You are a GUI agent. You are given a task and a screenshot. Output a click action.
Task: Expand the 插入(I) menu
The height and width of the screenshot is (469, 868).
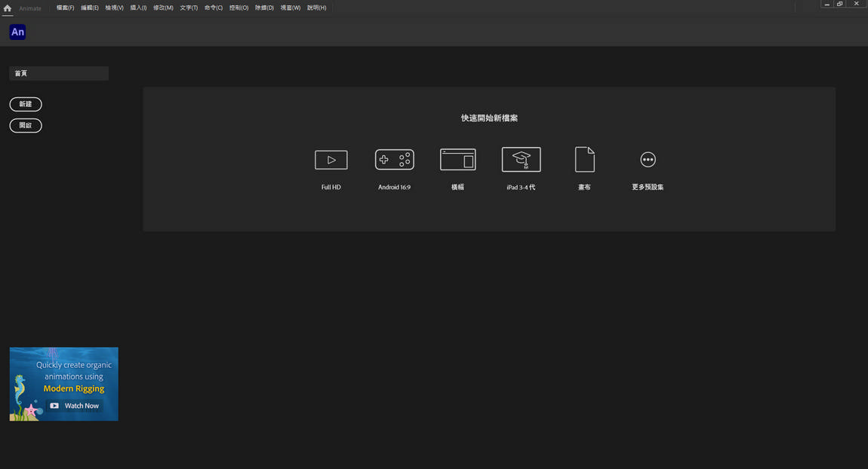pos(138,8)
